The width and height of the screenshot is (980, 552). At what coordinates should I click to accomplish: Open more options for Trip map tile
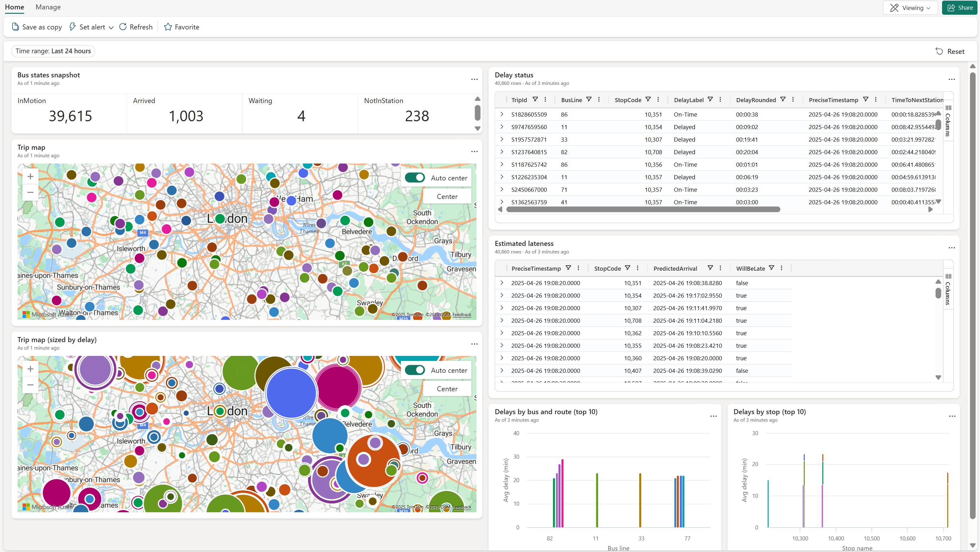(474, 152)
